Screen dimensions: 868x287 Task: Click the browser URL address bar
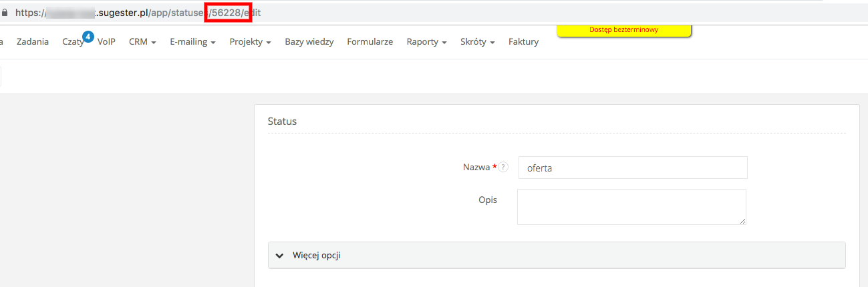(x=468, y=12)
